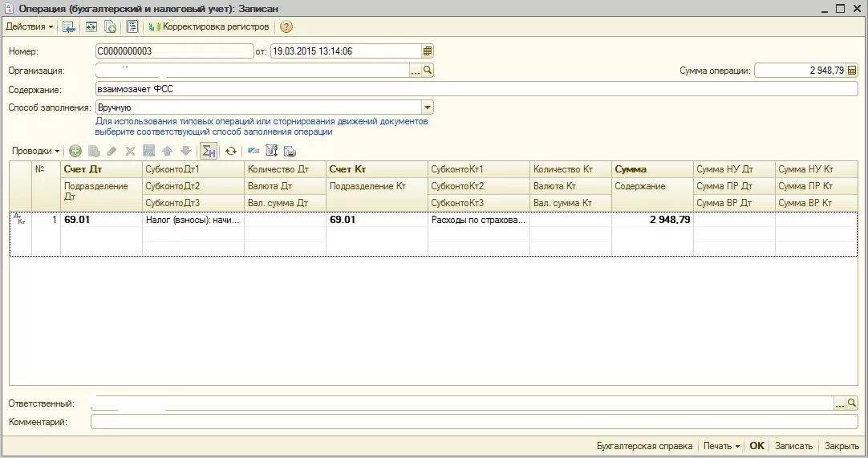Toggle the tax accounting sum ΣН button

[x=208, y=151]
